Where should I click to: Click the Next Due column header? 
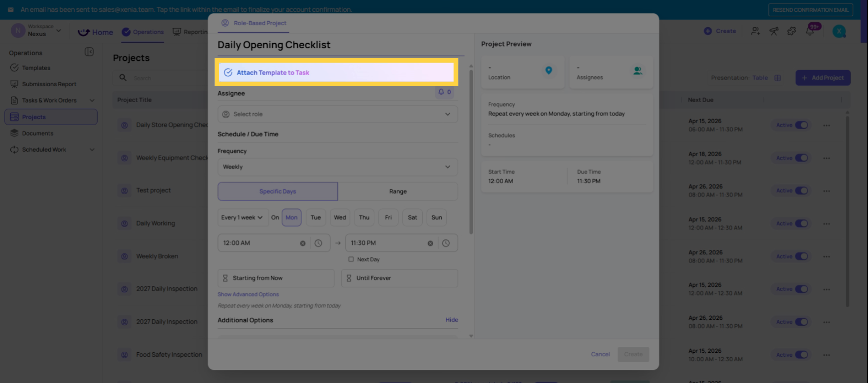700,100
